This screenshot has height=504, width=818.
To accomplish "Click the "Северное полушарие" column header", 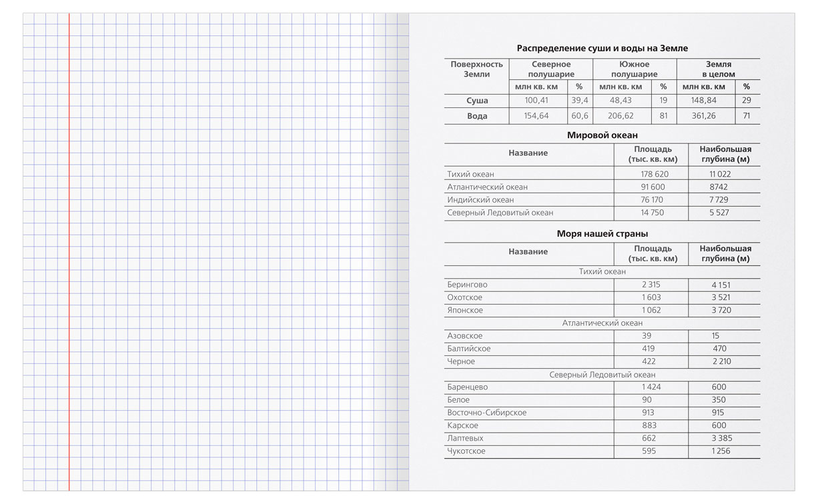I will point(550,69).
